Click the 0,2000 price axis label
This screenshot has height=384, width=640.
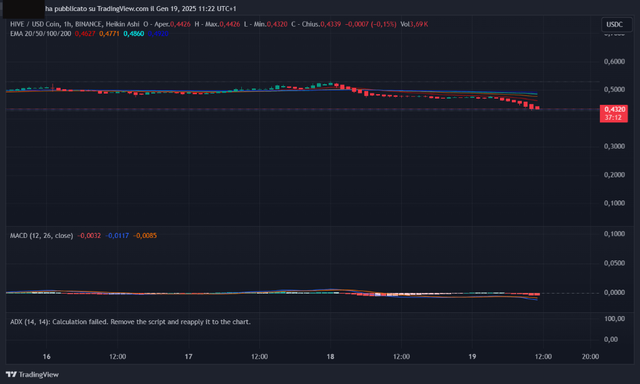(x=614, y=175)
